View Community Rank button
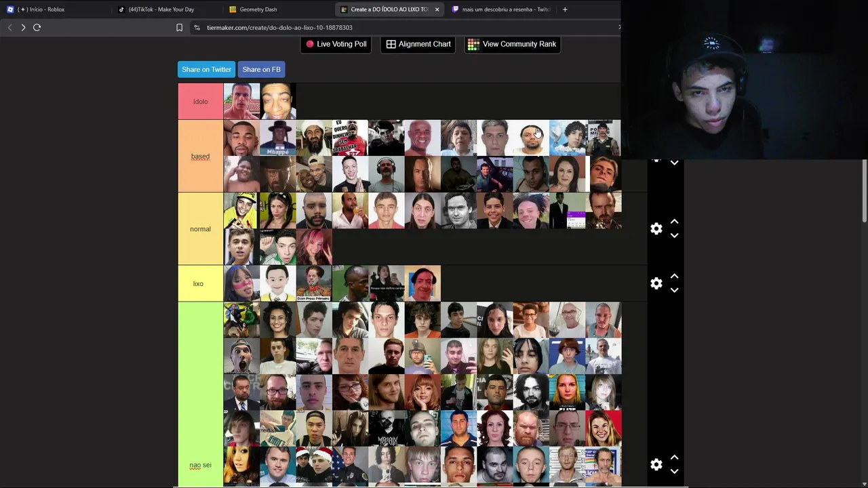The height and width of the screenshot is (488, 868). coord(512,44)
